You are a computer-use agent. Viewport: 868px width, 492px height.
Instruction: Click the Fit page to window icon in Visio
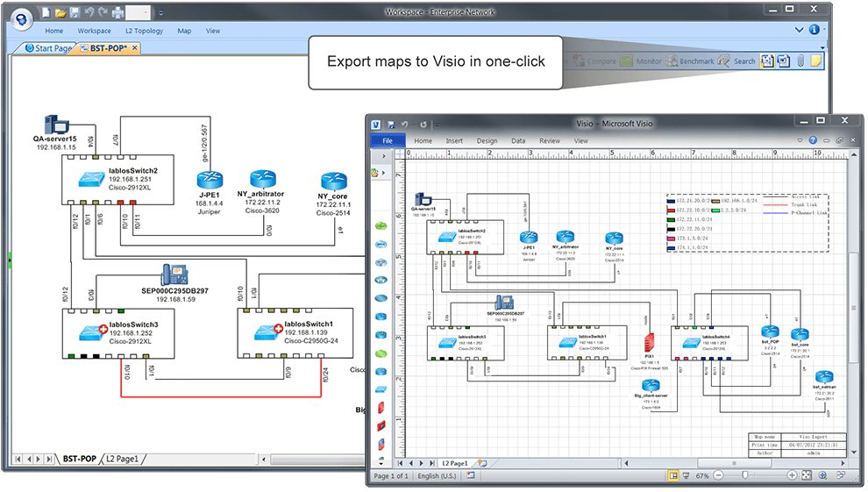tap(807, 475)
